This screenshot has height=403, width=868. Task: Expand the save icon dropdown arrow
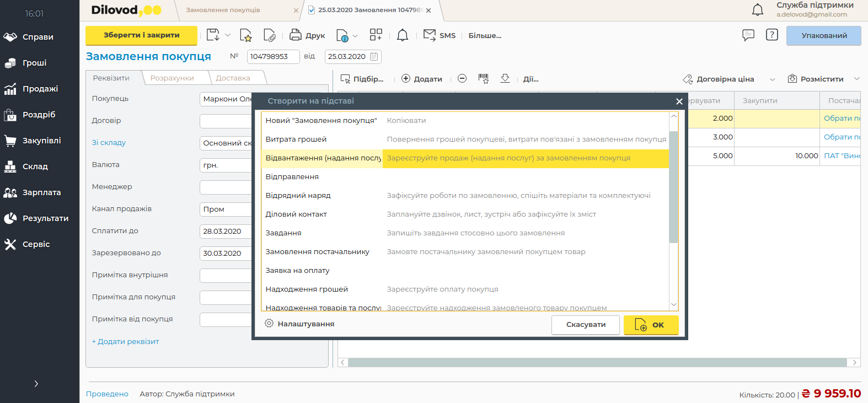[228, 35]
